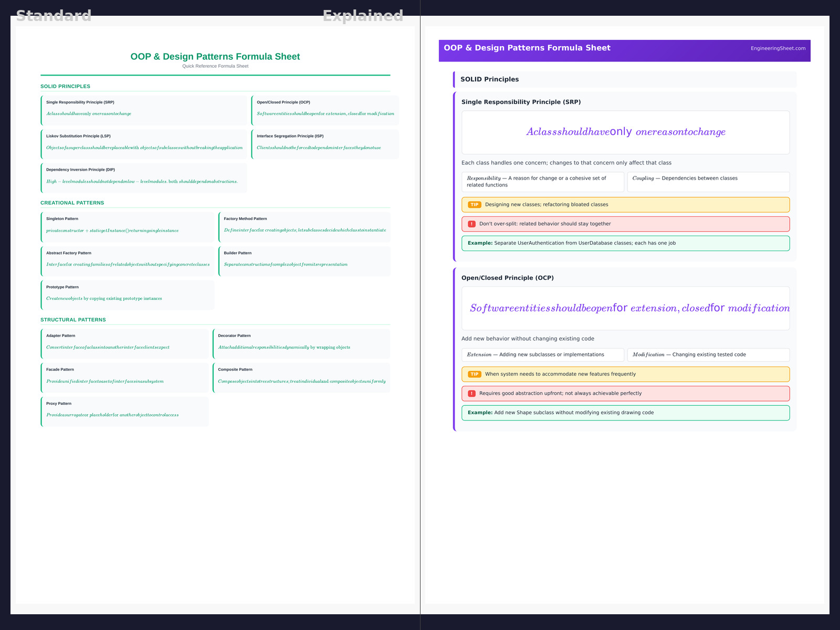Click the red warning icon about abstraction upfront
The width and height of the screenshot is (840, 630).
point(471,394)
